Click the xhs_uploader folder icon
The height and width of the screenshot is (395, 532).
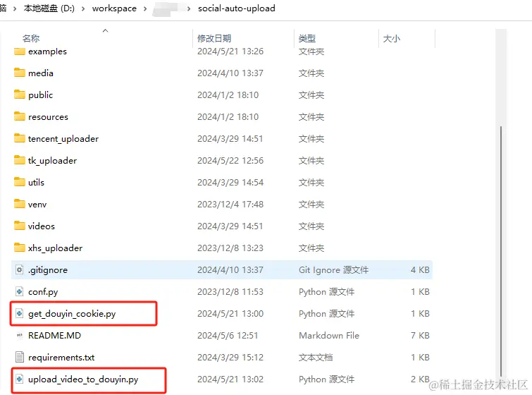(x=19, y=248)
